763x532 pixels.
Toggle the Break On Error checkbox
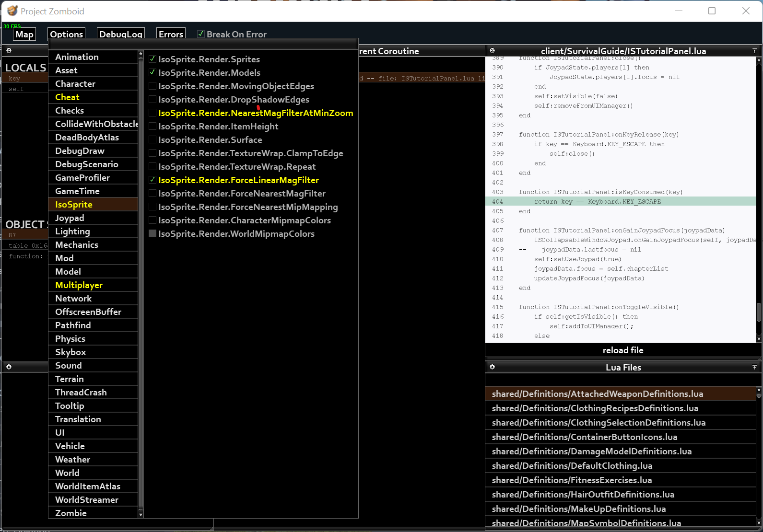pos(201,34)
